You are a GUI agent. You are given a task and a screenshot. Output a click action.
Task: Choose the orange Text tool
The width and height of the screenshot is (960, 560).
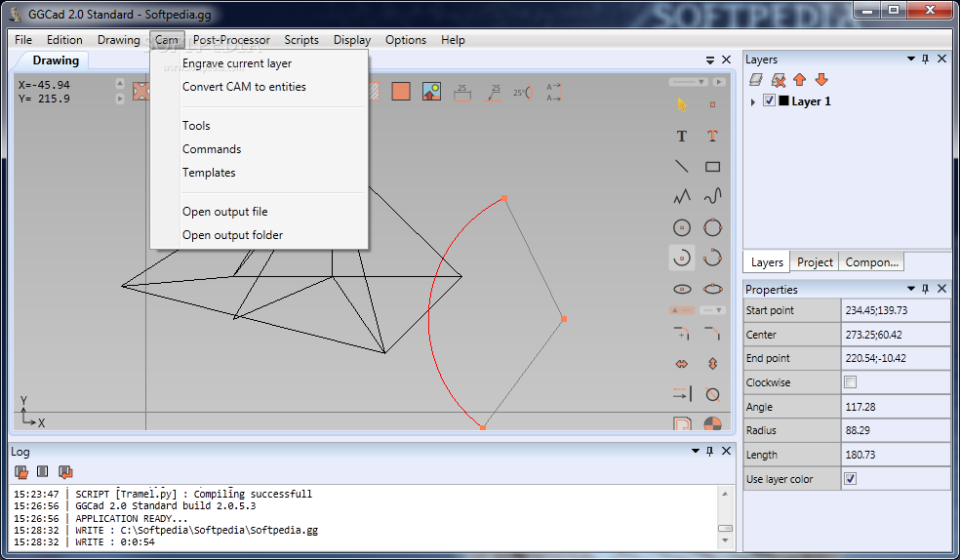tap(712, 136)
